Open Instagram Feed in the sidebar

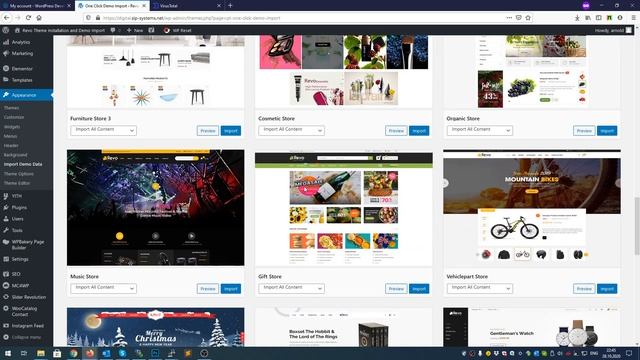pyautogui.click(x=27, y=326)
